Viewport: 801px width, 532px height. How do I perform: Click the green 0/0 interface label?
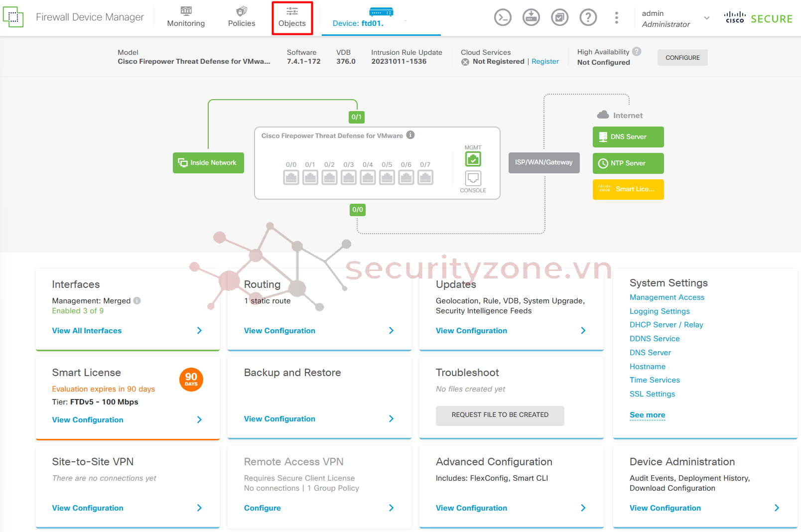(358, 210)
